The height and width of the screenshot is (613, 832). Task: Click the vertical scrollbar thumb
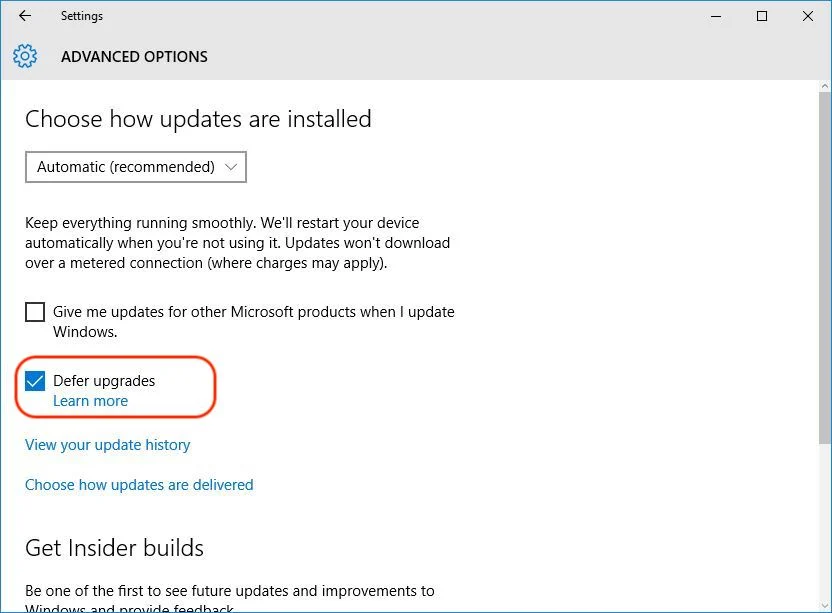tap(825, 268)
